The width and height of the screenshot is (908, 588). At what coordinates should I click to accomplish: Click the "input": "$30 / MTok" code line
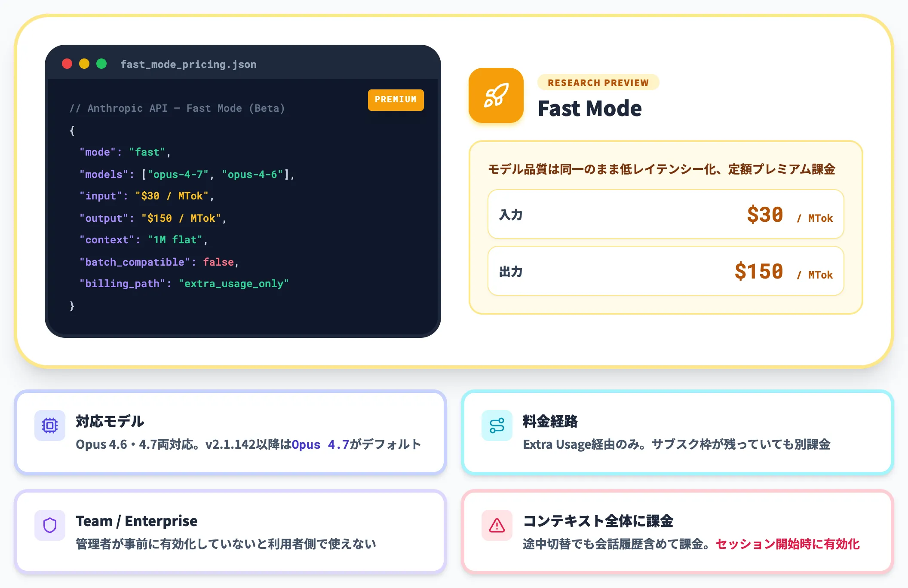[x=147, y=196]
